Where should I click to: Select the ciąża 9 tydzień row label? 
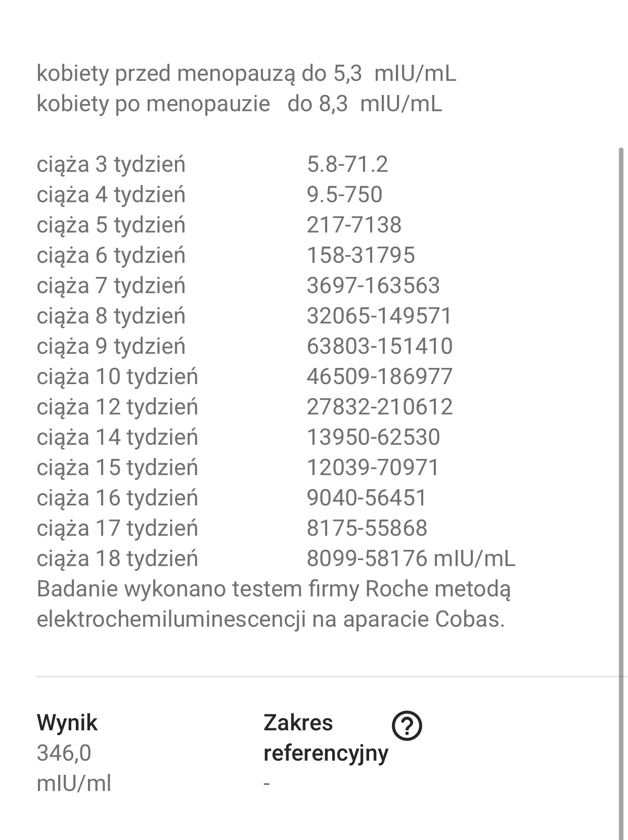111,346
